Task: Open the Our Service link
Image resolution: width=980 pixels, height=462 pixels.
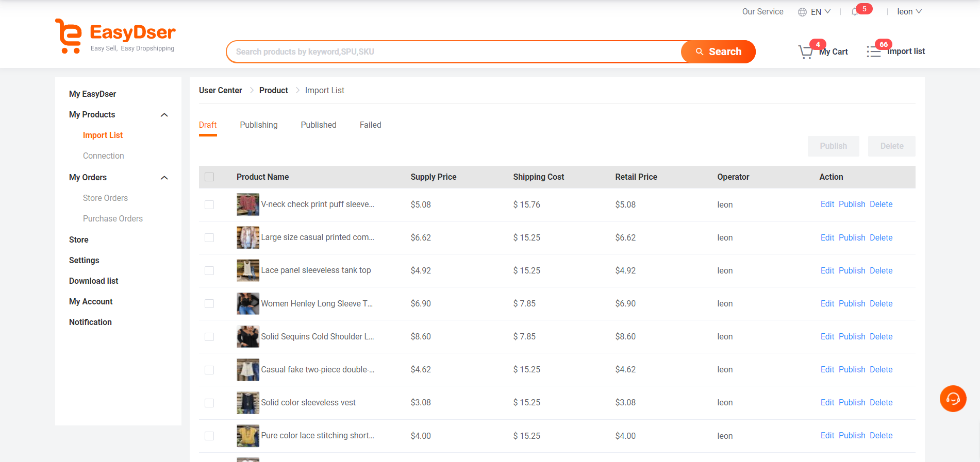Action: coord(762,12)
